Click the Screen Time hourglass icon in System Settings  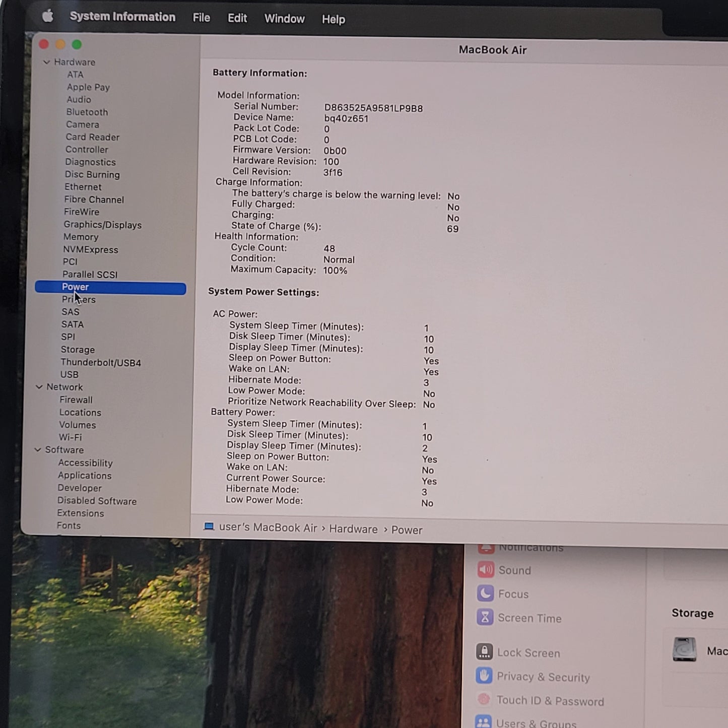485,617
